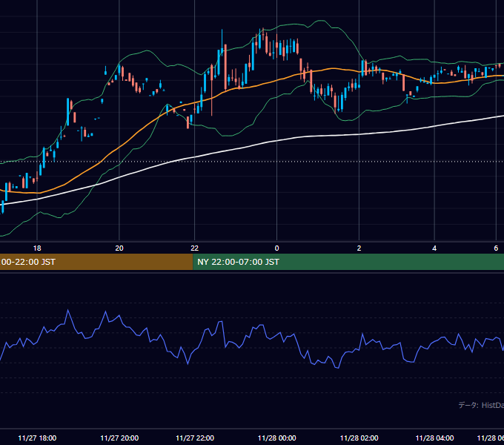Image resolution: width=504 pixels, height=445 pixels.
Task: Click the 11/28 02:00 date label
Action: [359, 438]
